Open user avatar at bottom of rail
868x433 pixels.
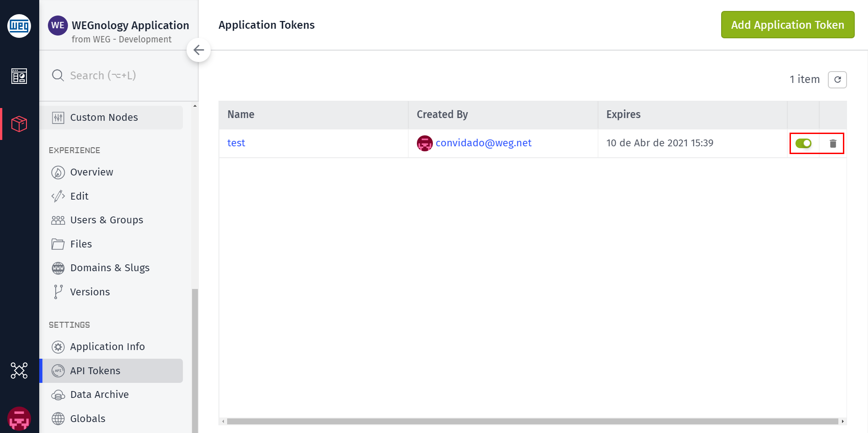pyautogui.click(x=19, y=418)
